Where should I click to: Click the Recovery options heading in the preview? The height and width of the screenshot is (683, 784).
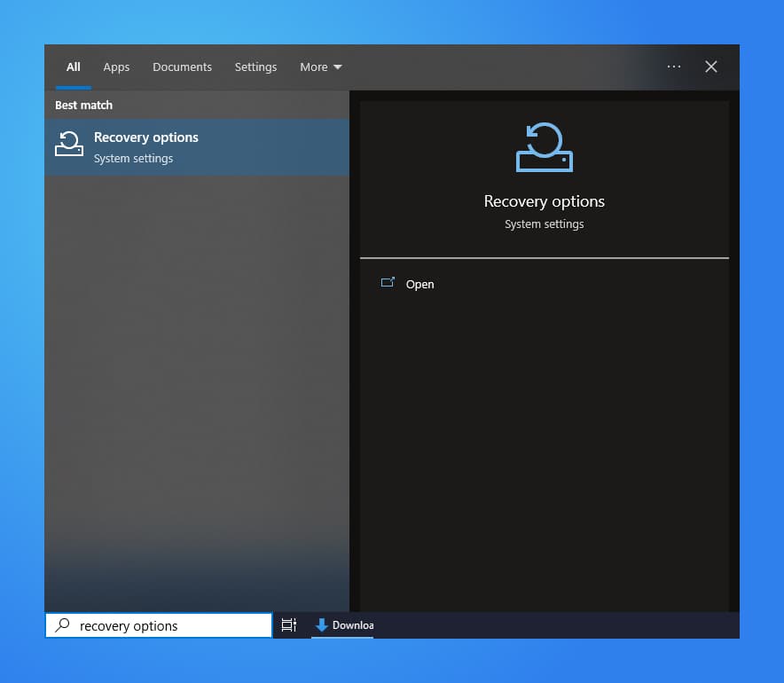[544, 201]
